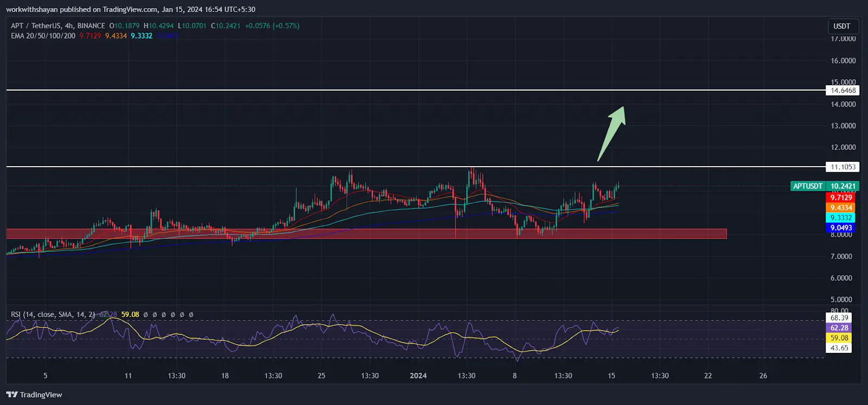Click the 43.65 RSI axis tag
Screen dimensions: 868x405
(839, 348)
